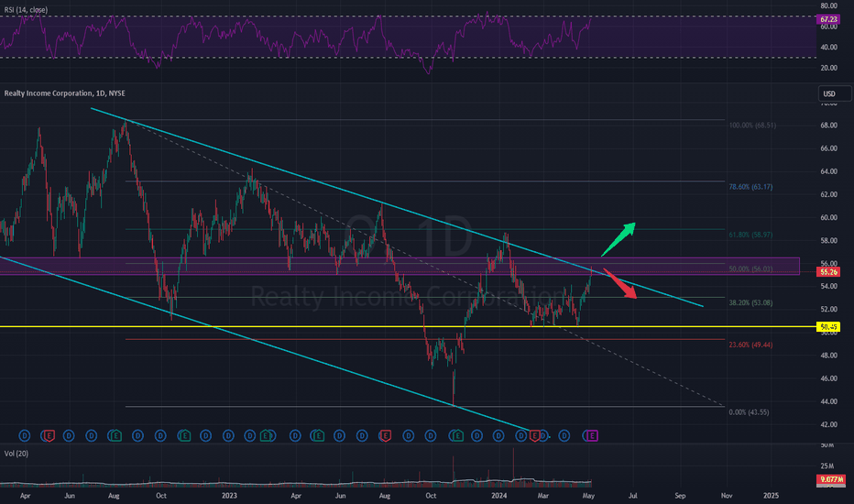This screenshot has height=504, width=854.
Task: Click the 2023 label on time axis
Action: [x=229, y=496]
